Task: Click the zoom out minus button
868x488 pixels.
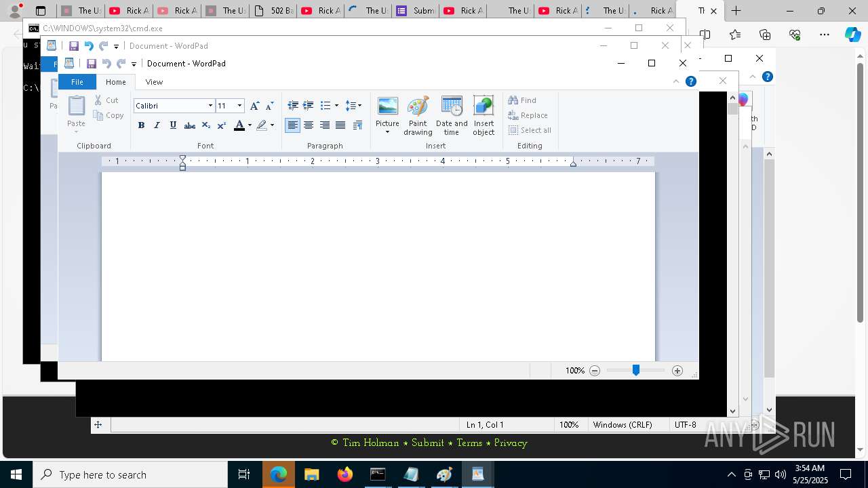Action: pos(595,371)
